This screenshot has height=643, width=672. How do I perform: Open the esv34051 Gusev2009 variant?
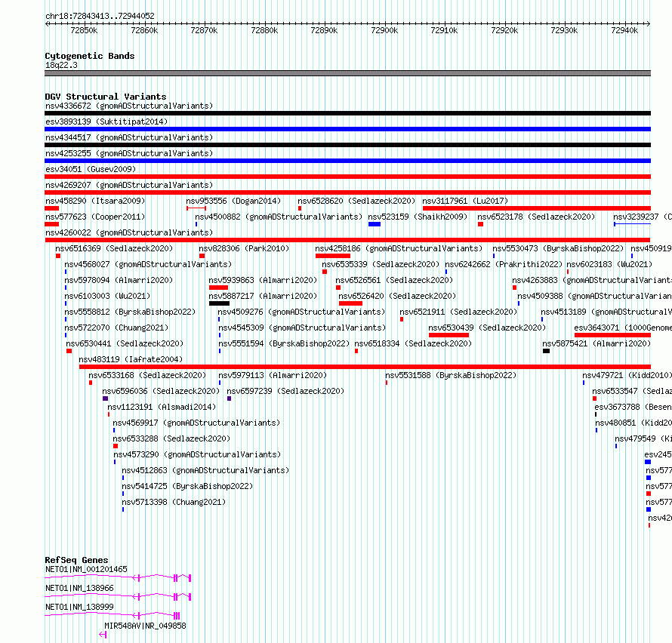pyautogui.click(x=91, y=169)
